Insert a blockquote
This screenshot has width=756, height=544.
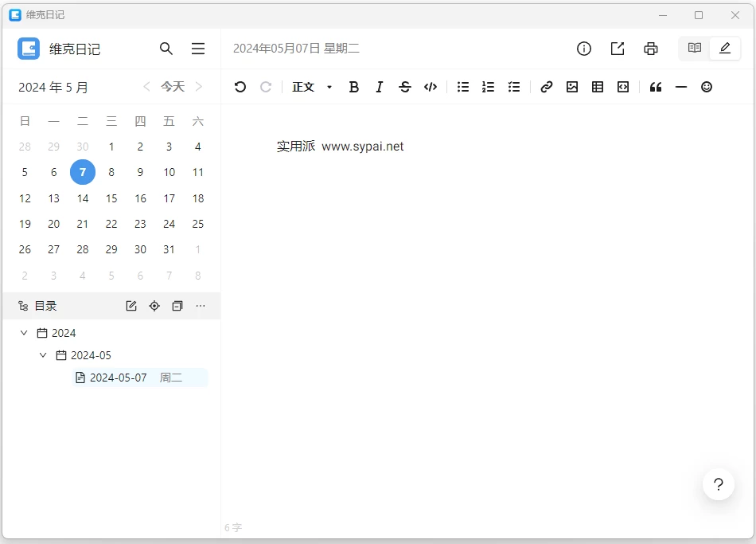656,87
